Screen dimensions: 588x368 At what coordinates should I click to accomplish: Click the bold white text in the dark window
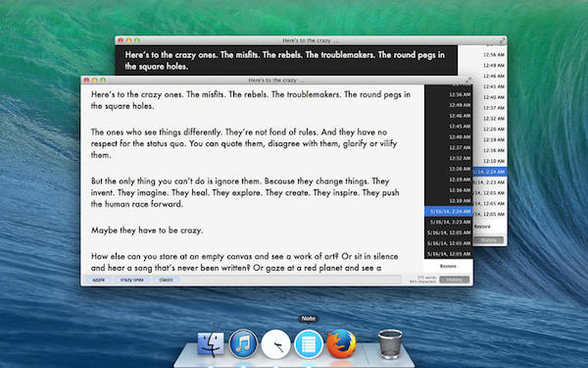[284, 61]
